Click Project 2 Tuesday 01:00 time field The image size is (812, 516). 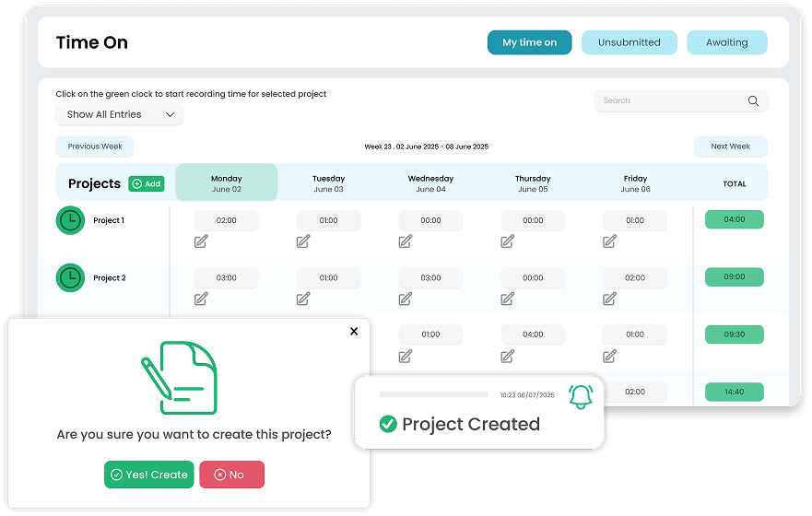[x=328, y=278]
